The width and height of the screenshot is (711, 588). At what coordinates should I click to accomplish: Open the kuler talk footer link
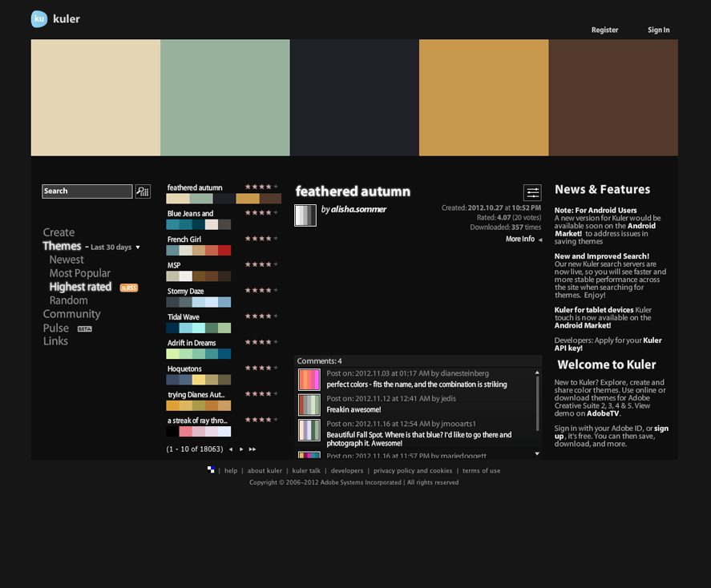(x=306, y=471)
